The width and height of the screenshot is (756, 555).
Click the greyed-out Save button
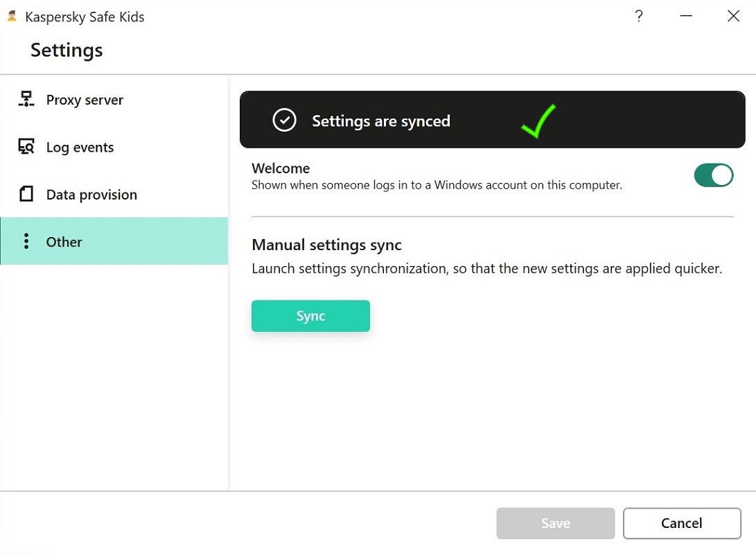tap(555, 523)
